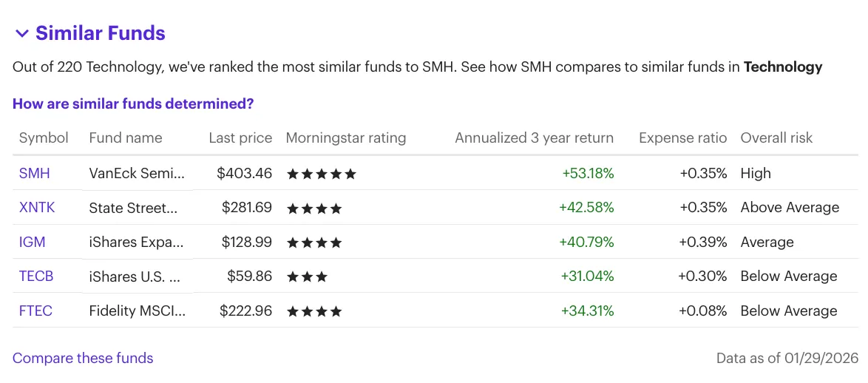868x383 pixels.
Task: Click the IGM four-star rating icons
Action: [x=314, y=243]
